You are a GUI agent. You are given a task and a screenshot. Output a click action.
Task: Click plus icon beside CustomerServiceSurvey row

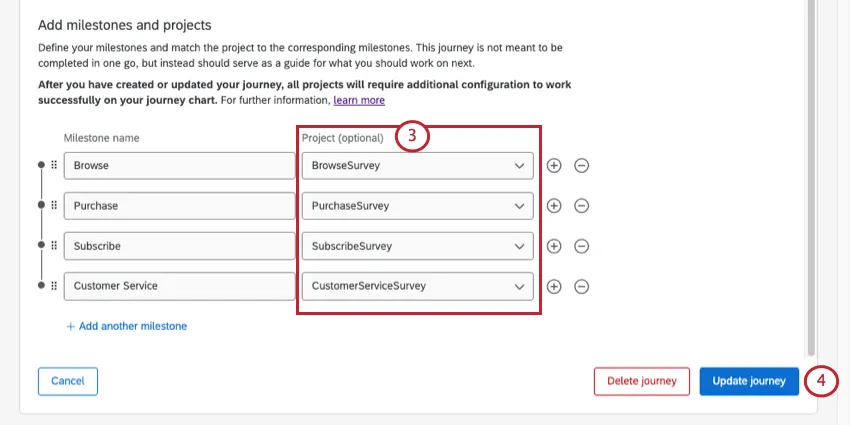pyautogui.click(x=554, y=286)
